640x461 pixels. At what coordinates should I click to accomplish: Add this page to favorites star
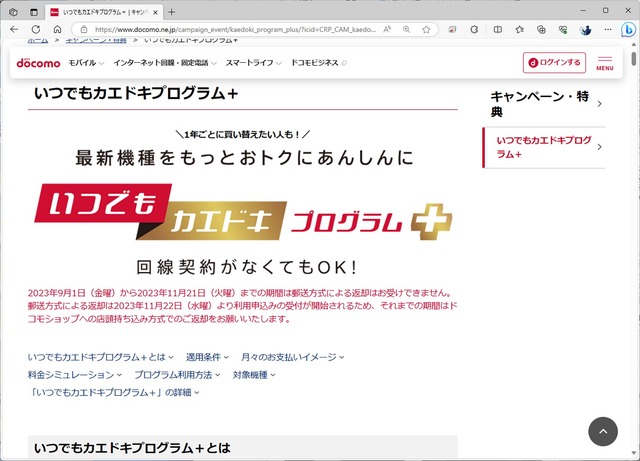pos(426,29)
